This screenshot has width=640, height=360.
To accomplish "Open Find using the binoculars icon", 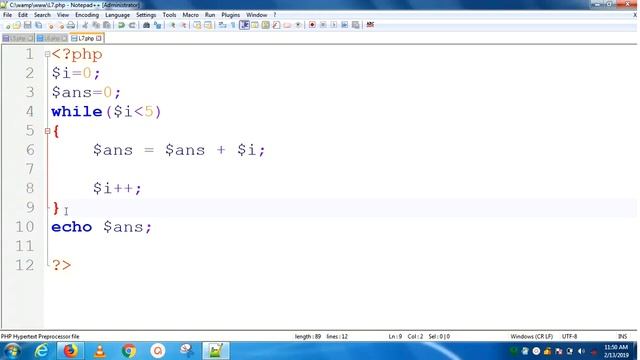I will click(x=146, y=25).
